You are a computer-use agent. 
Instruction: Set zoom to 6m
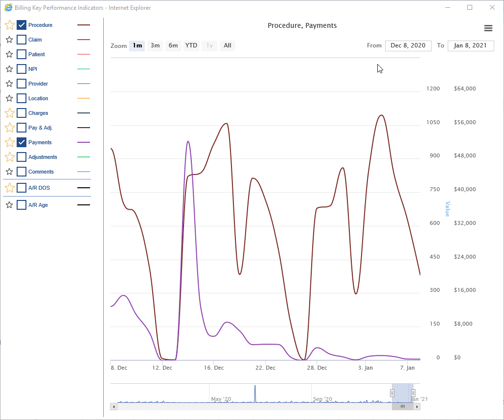[x=173, y=45]
